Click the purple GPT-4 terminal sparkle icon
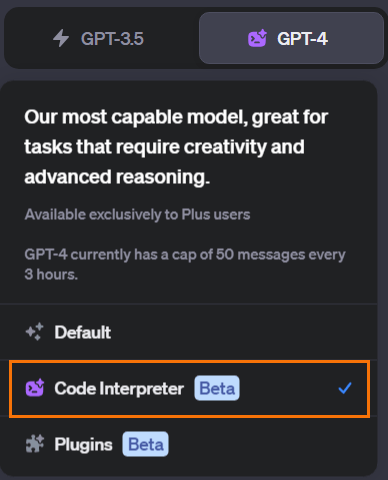This screenshot has height=480, width=388. pyautogui.click(x=257, y=38)
